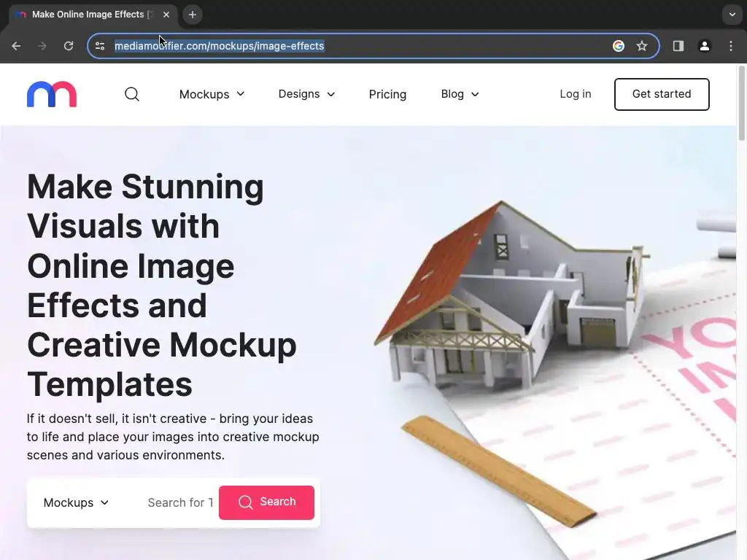
Task: Open the tab search dropdown arrow
Action: (x=732, y=15)
